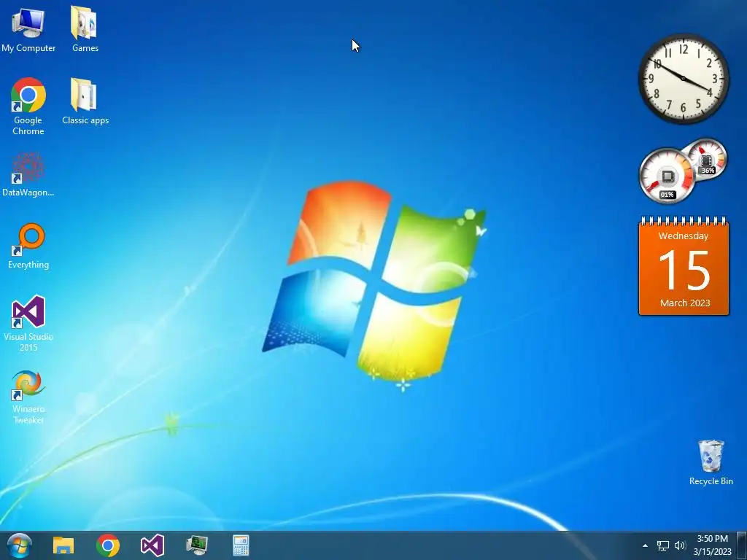
Task: Click the analog clock gadget
Action: (684, 79)
